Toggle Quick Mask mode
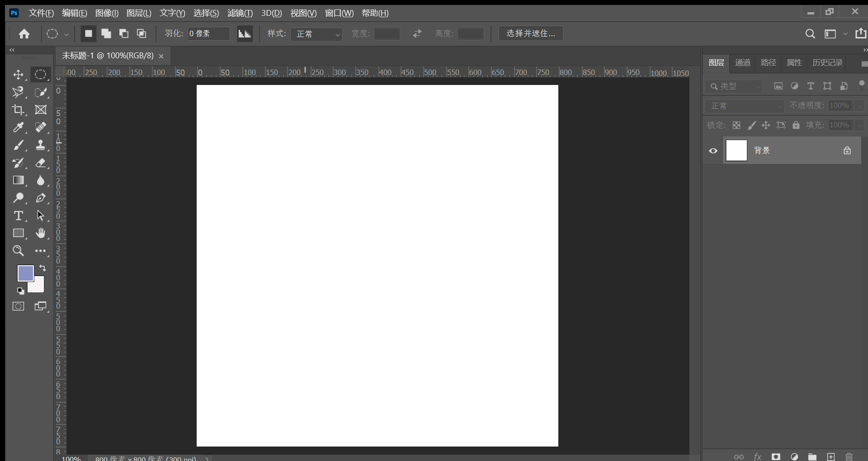The height and width of the screenshot is (461, 868). pos(18,306)
